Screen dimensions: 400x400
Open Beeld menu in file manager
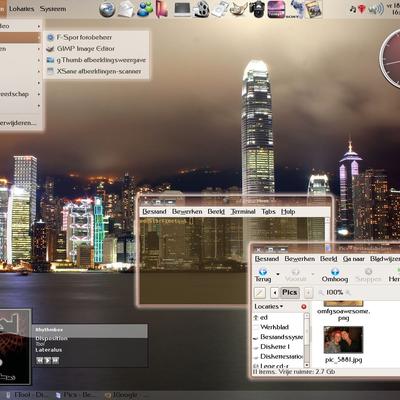coord(328,259)
